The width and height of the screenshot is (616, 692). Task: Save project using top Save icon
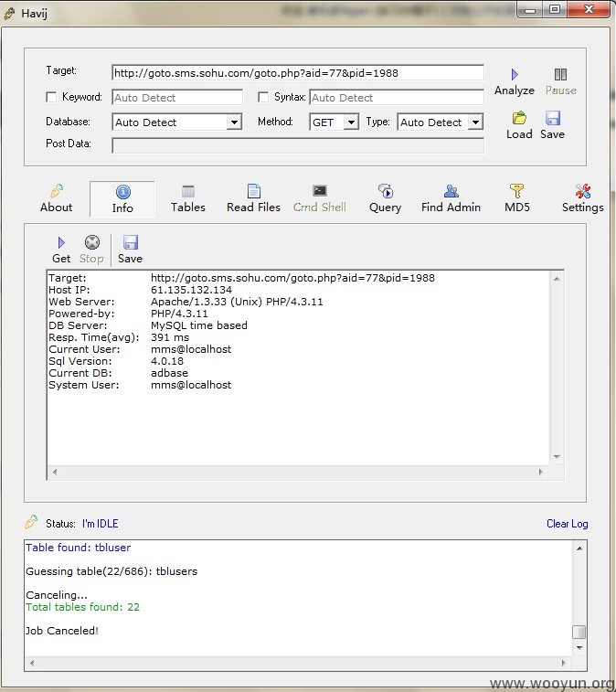pyautogui.click(x=552, y=118)
